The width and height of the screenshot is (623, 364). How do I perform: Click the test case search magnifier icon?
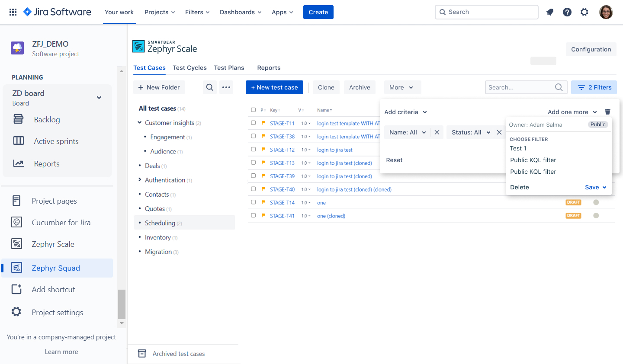click(559, 87)
